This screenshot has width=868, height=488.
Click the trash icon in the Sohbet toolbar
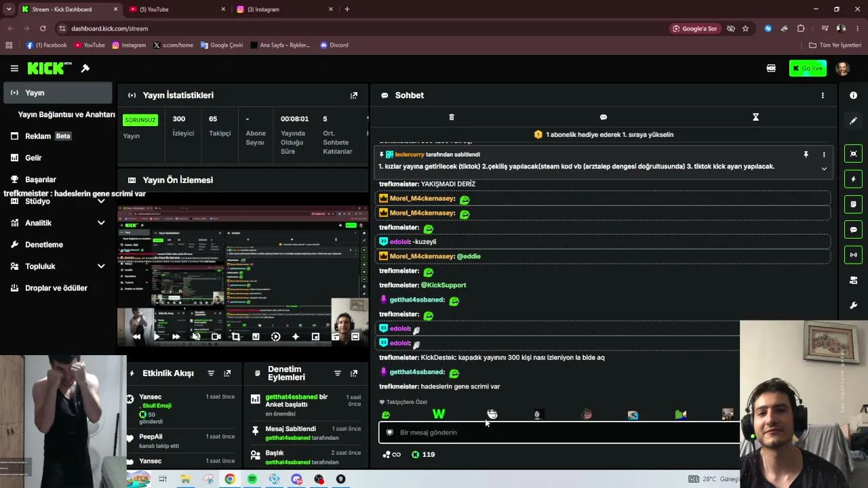pos(452,117)
